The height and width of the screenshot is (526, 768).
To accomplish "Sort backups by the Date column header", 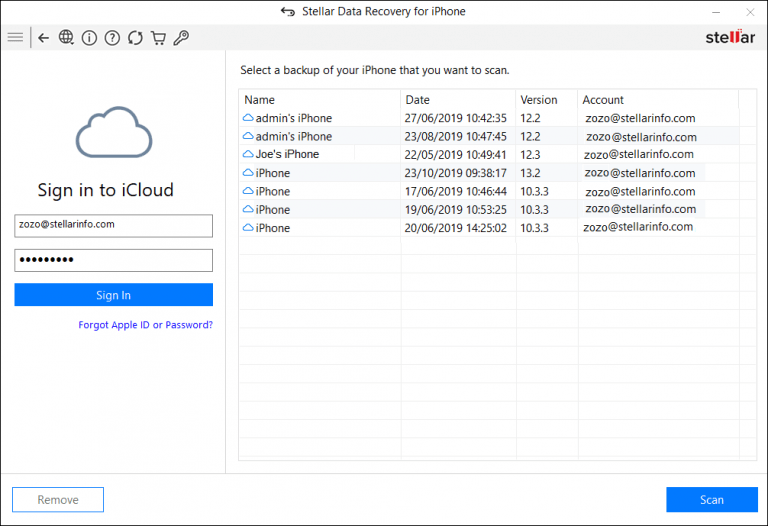I will pos(418,100).
